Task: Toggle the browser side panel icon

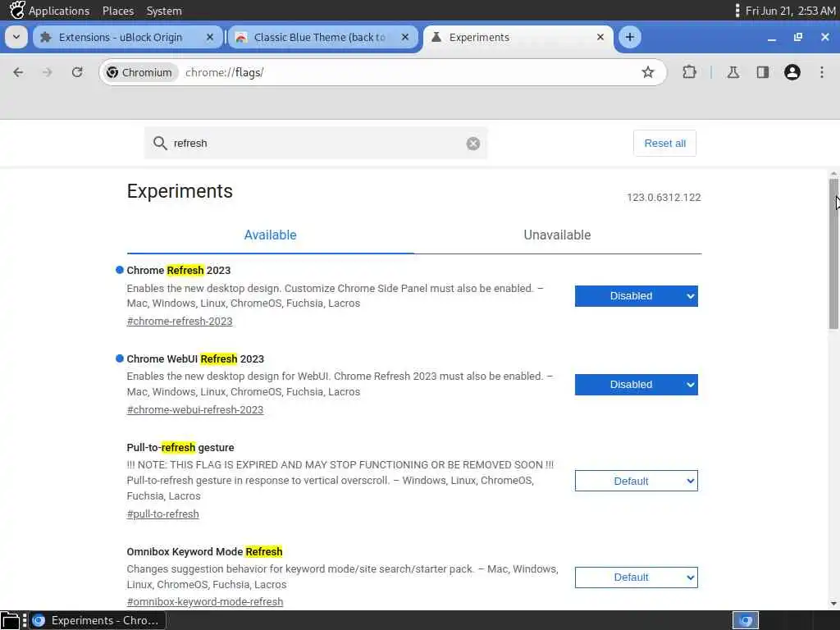Action: point(762,72)
